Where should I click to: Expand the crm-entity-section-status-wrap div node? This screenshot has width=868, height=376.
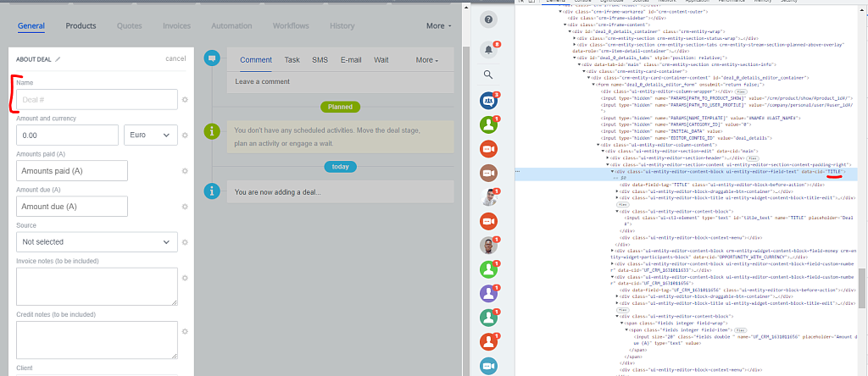(574, 38)
